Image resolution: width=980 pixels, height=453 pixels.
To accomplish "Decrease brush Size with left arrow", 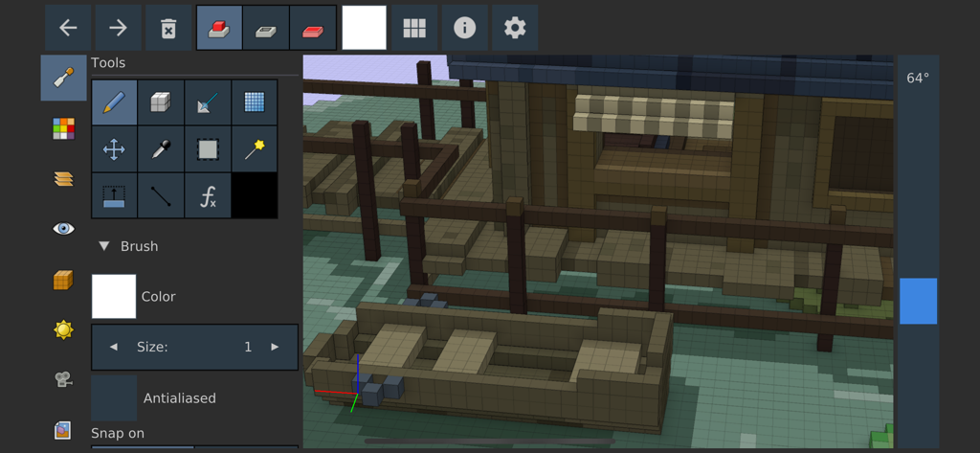I will click(113, 347).
